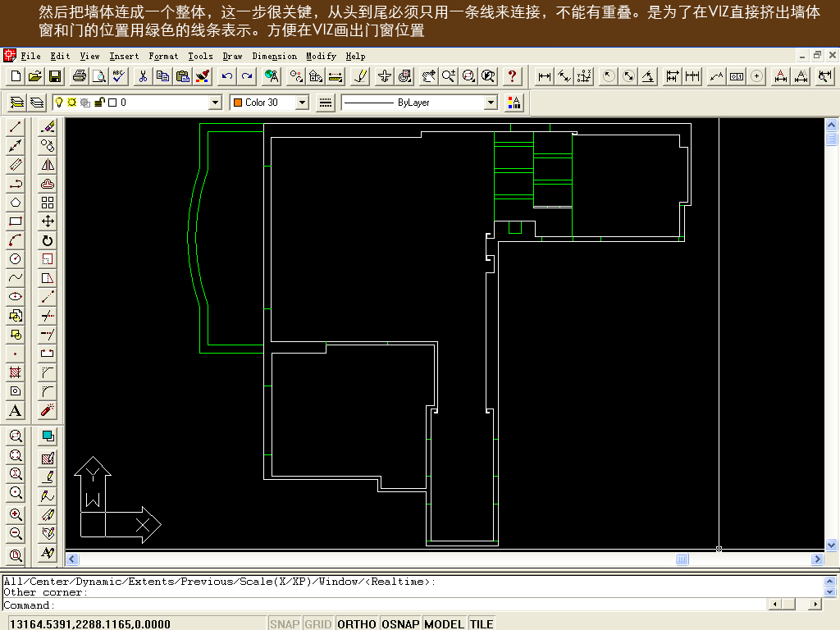The height and width of the screenshot is (630, 840).
Task: Toggle layer 0 freeze sun icon
Action: [x=72, y=103]
